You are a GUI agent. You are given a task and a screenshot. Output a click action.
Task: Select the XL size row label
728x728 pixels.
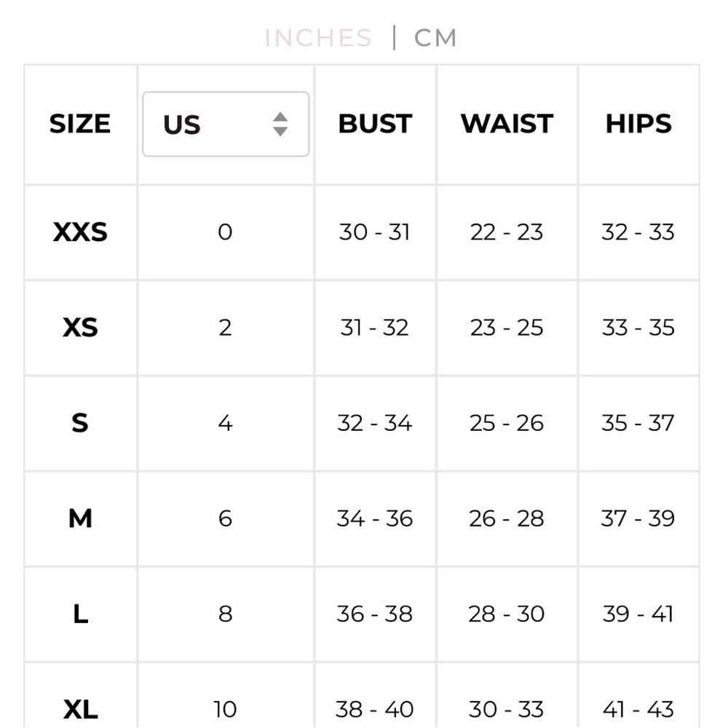coord(80,709)
